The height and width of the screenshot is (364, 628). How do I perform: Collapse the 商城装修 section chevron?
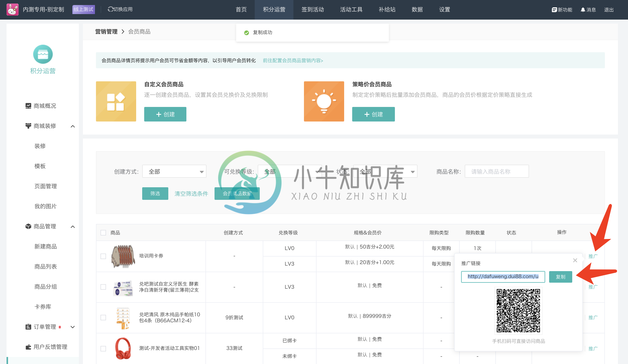(73, 126)
